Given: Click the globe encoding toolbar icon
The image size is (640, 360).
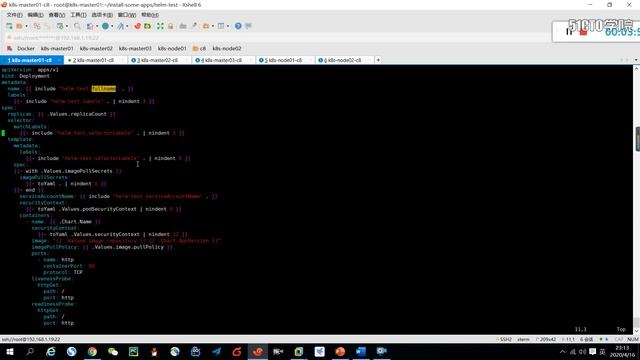Looking at the screenshot, I should pos(105,26).
